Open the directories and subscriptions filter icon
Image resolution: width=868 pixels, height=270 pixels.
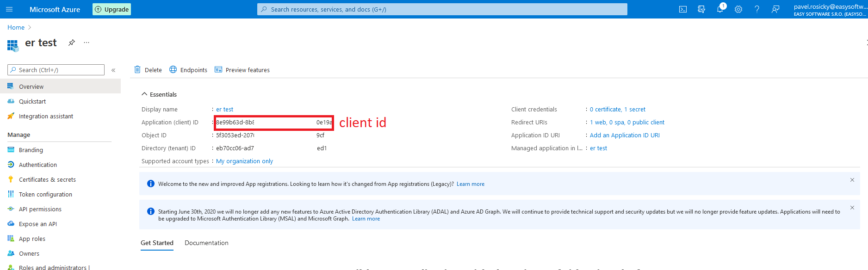pos(701,9)
